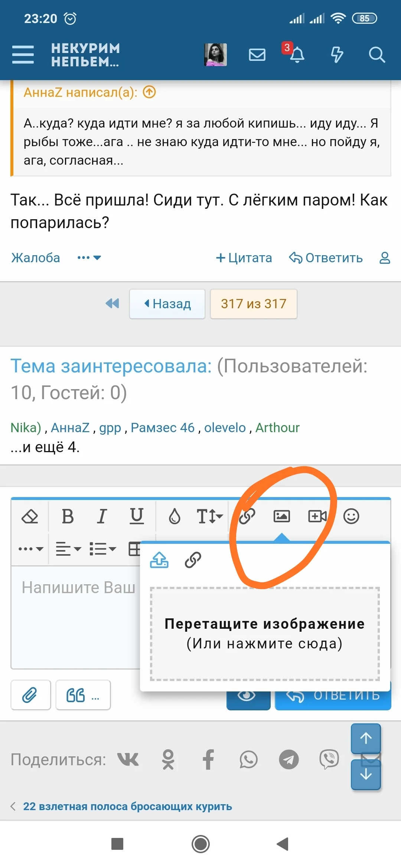Screen dimensions: 401x868
Task: Click the image drop zone to upload
Action: coord(265,634)
